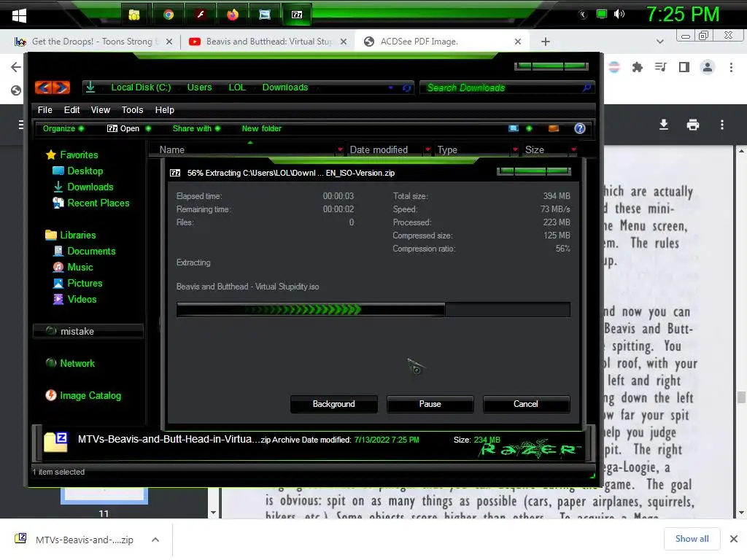
Task: Open Flash app in taskbar
Action: point(200,15)
